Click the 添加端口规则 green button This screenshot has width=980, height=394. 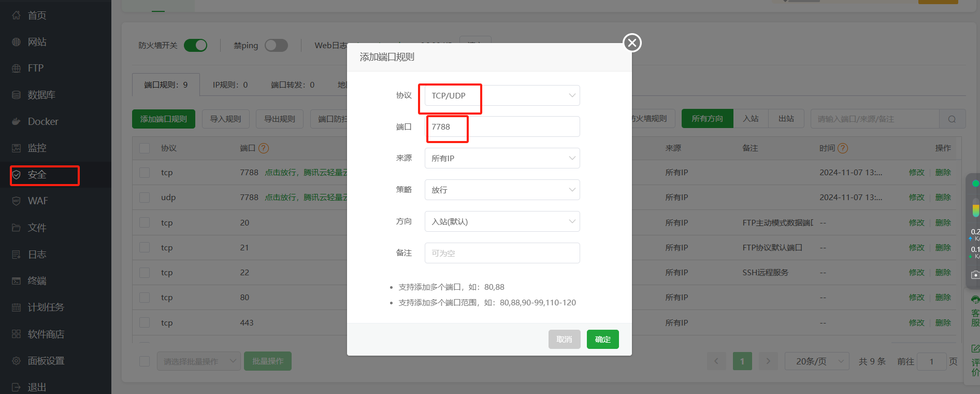click(164, 119)
